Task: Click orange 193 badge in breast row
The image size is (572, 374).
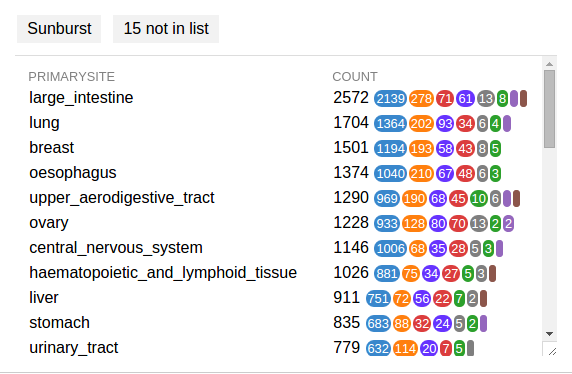Action: (421, 149)
